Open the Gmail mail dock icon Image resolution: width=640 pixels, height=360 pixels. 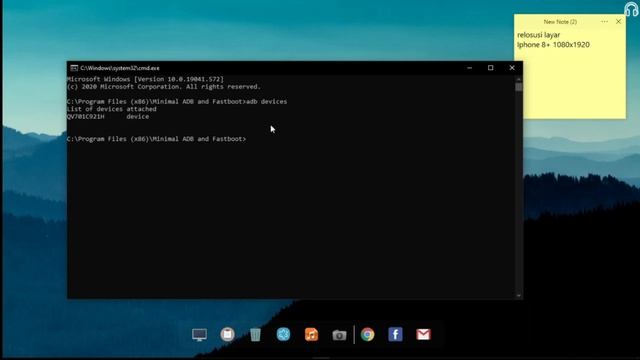(423, 334)
